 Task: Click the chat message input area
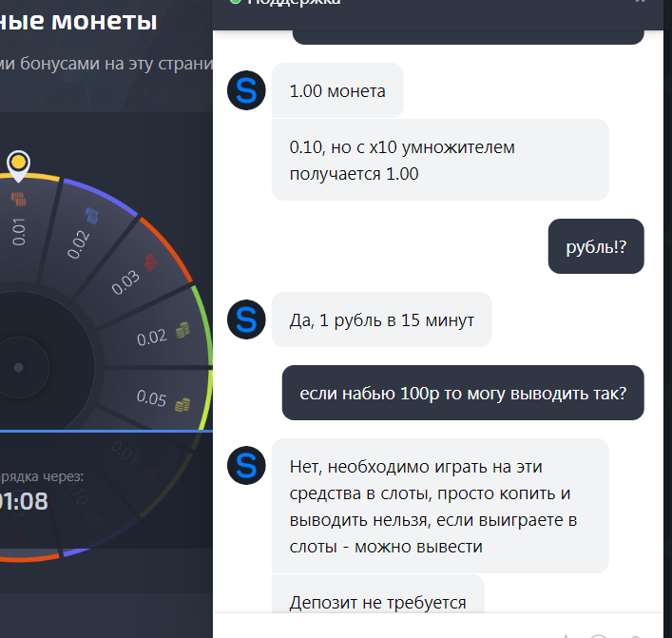386,626
